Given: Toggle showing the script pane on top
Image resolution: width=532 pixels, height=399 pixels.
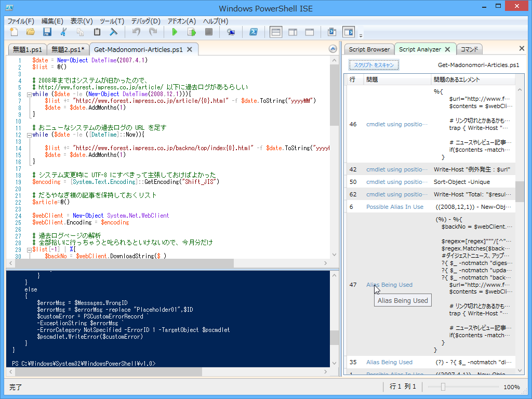Looking at the screenshot, I should (x=275, y=32).
